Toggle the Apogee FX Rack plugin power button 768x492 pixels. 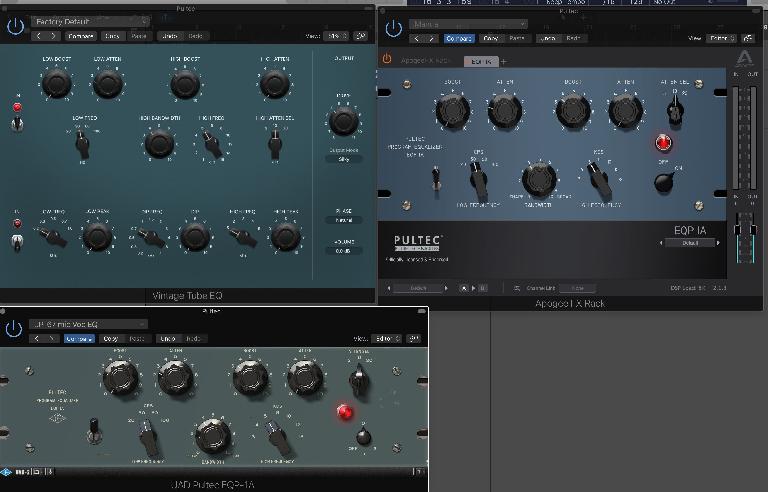pyautogui.click(x=393, y=28)
